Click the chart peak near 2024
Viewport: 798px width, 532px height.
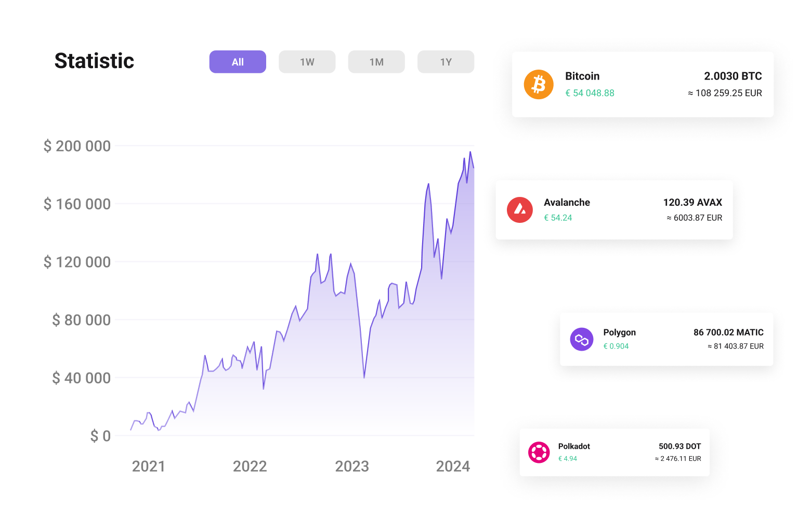click(467, 153)
